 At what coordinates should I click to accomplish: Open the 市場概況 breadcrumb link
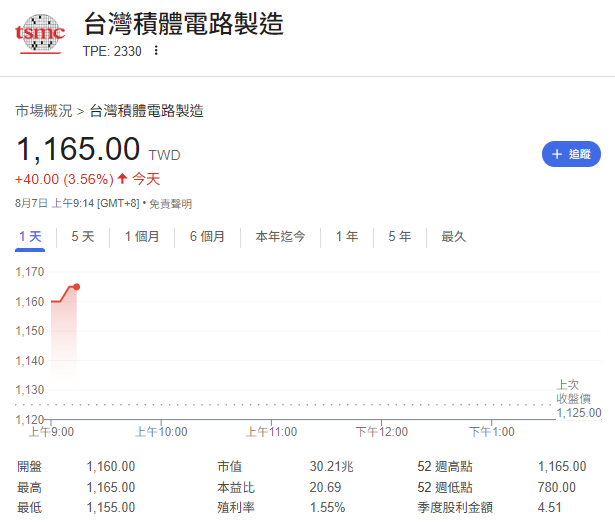point(44,111)
